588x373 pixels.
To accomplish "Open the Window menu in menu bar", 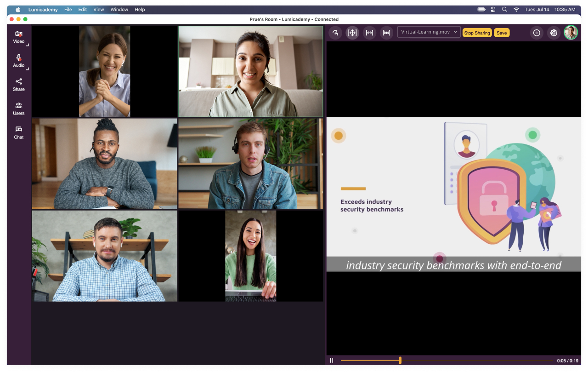I will point(119,10).
